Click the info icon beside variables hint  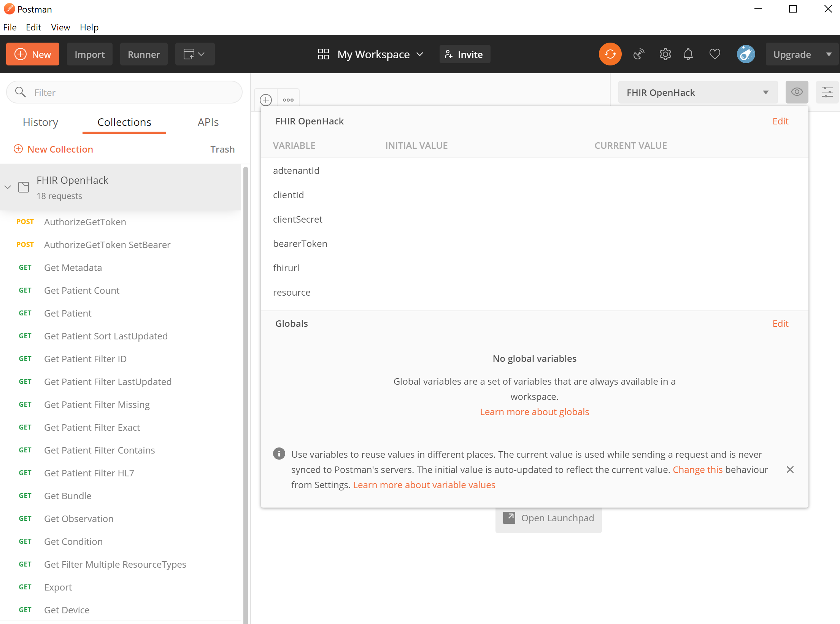point(279,454)
